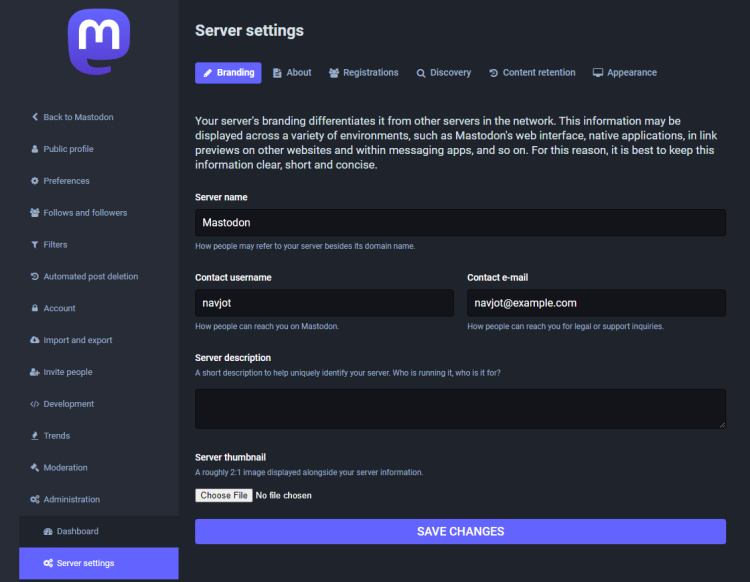Click Choose File for server thumbnail
Image resolution: width=750 pixels, height=582 pixels.
224,495
